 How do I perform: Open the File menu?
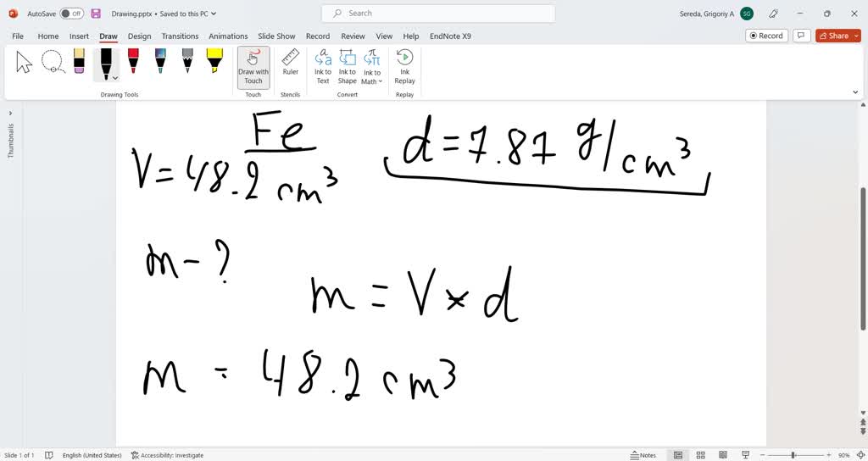(x=18, y=36)
